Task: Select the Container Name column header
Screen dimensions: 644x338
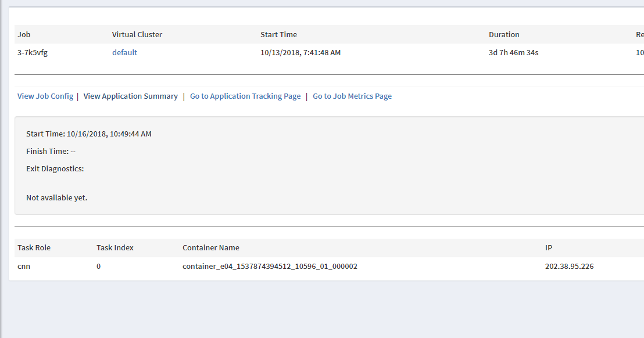Action: (210, 247)
